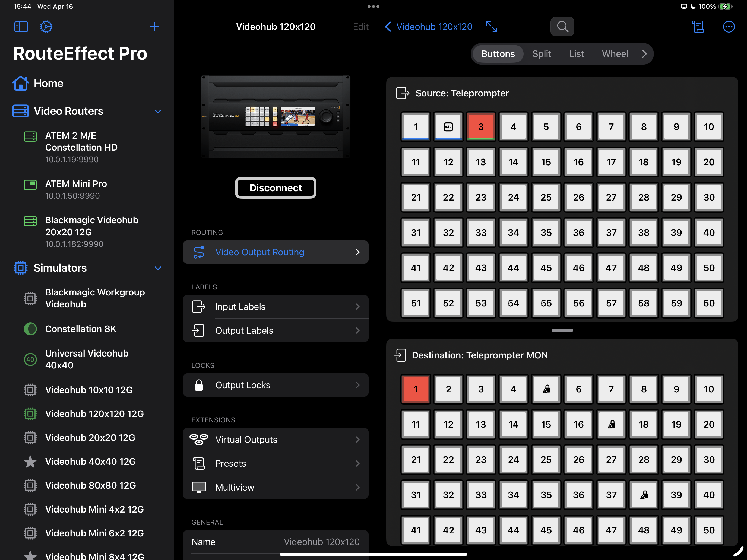
Task: Toggle locked destination button 17
Action: (611, 424)
